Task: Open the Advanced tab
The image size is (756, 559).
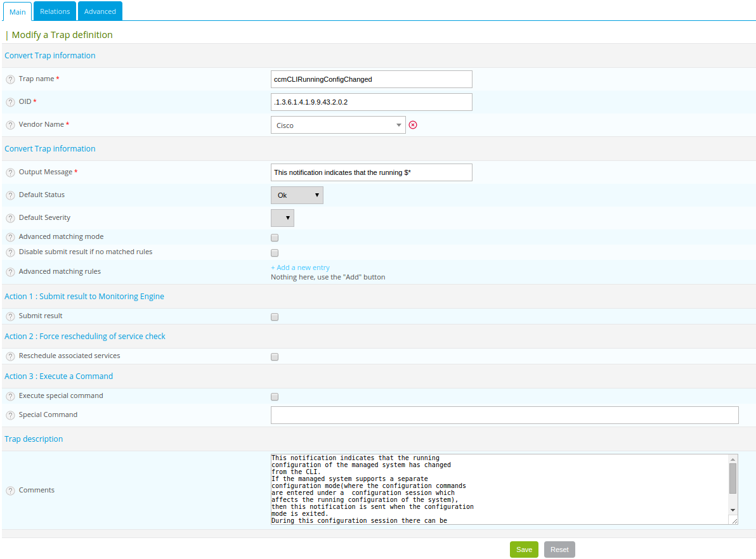Action: (100, 11)
